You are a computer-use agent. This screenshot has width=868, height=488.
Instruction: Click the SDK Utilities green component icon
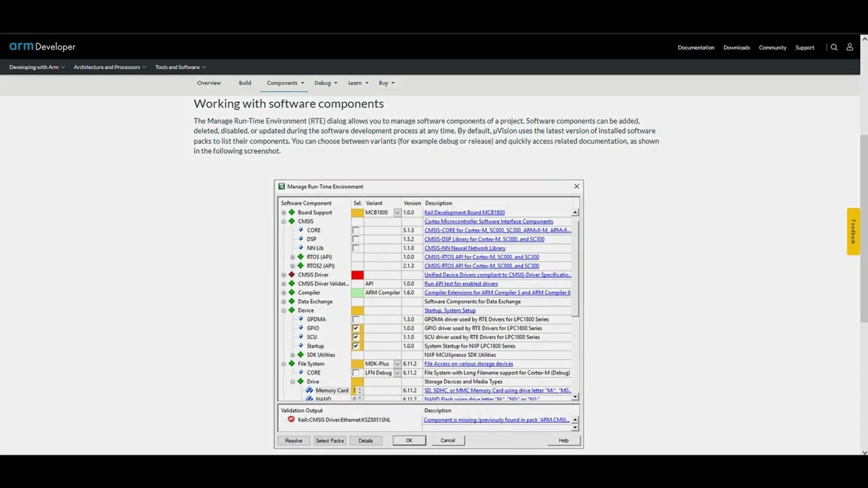[300, 355]
